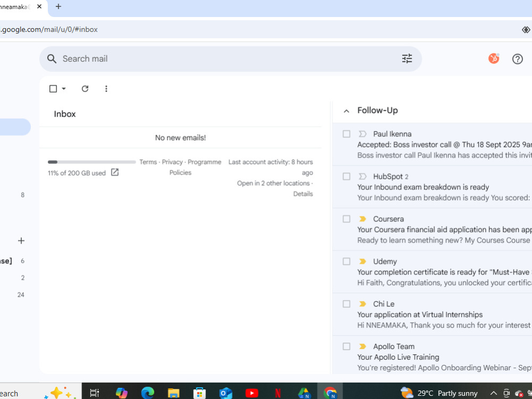Click sidebar item with count 8
This screenshot has height=399, width=532.
(x=22, y=195)
